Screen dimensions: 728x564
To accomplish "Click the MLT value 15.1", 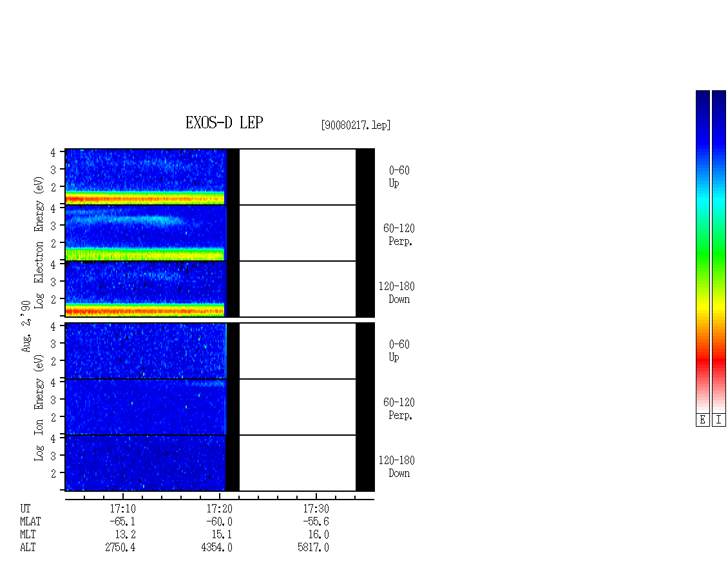I will (222, 535).
